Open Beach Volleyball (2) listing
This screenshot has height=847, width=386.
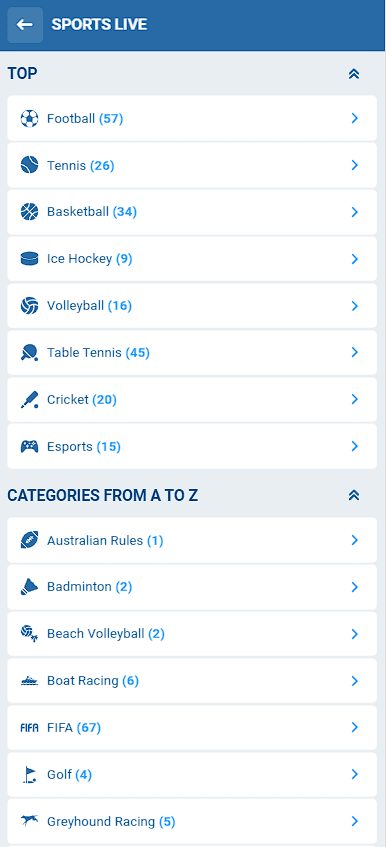pyautogui.click(x=192, y=634)
